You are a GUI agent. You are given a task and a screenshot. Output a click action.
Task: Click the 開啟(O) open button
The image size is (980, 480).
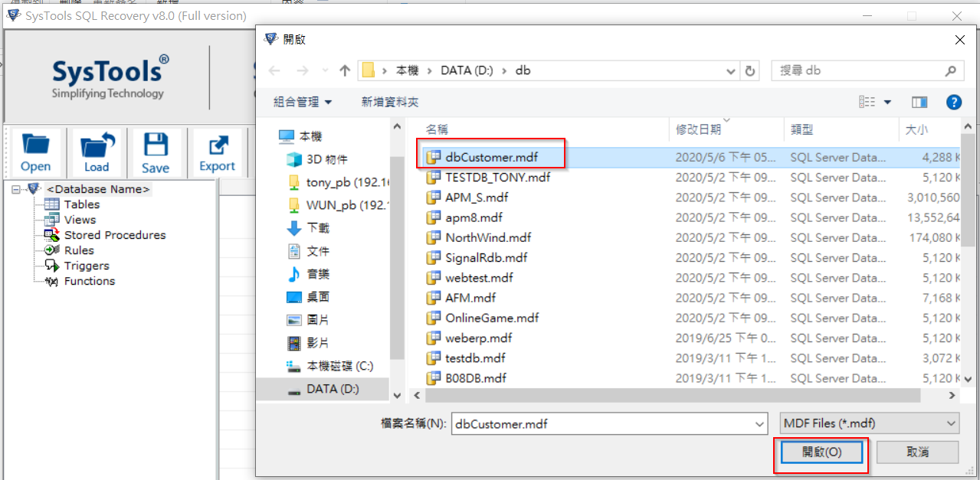tap(821, 452)
